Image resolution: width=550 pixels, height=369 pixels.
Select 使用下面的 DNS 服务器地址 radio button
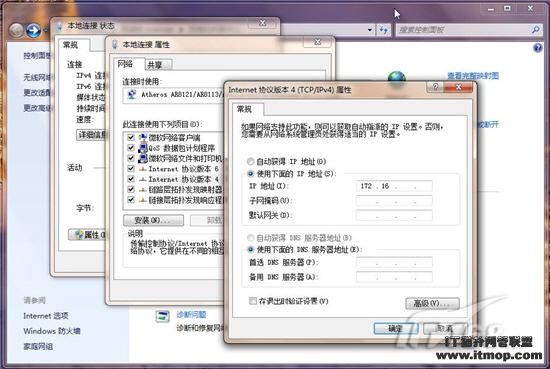(250, 250)
